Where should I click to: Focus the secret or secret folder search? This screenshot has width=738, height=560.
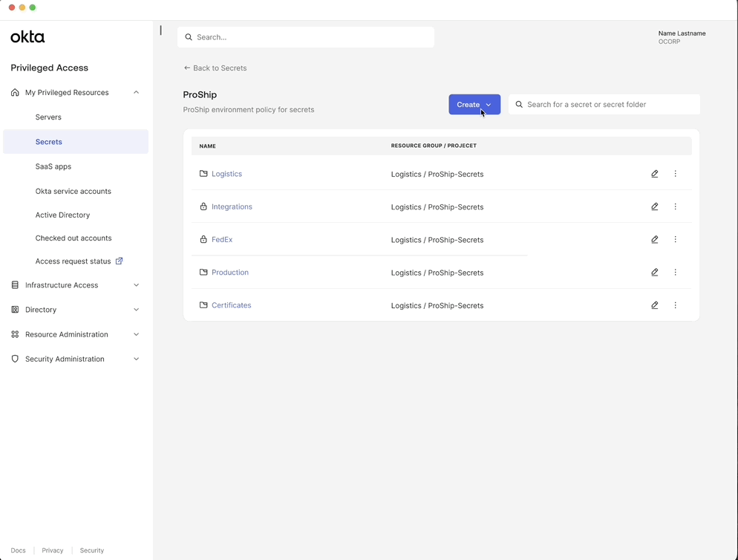click(604, 105)
